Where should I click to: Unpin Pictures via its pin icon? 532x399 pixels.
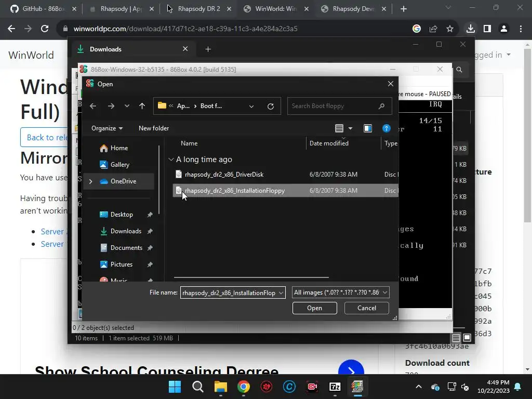[150, 264]
